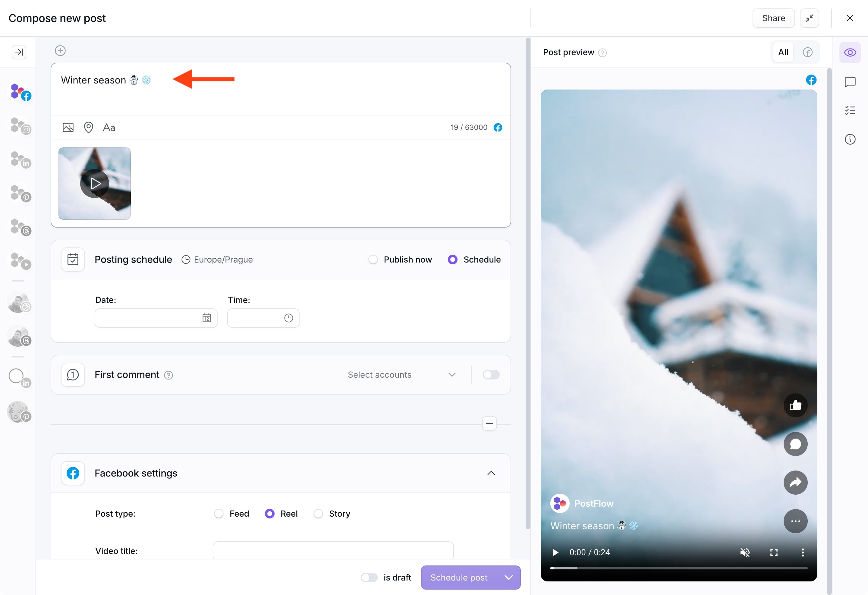
Task: Open the text formatting Aa tool
Action: click(109, 128)
